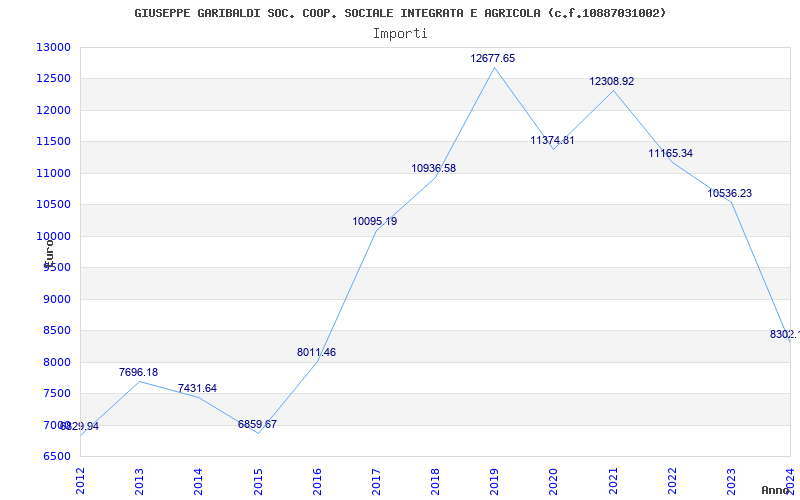Click the 2022 x-axis label
Image resolution: width=800 pixels, height=500 pixels.
(672, 481)
